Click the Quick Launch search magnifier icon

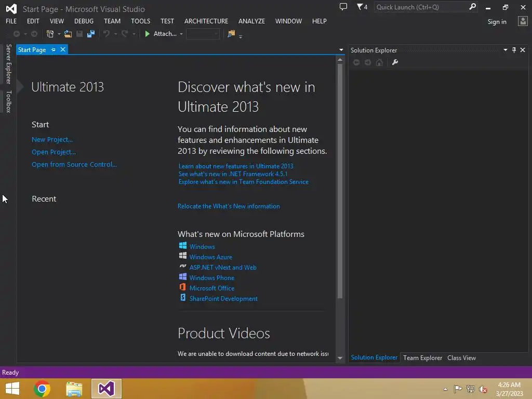(472, 7)
